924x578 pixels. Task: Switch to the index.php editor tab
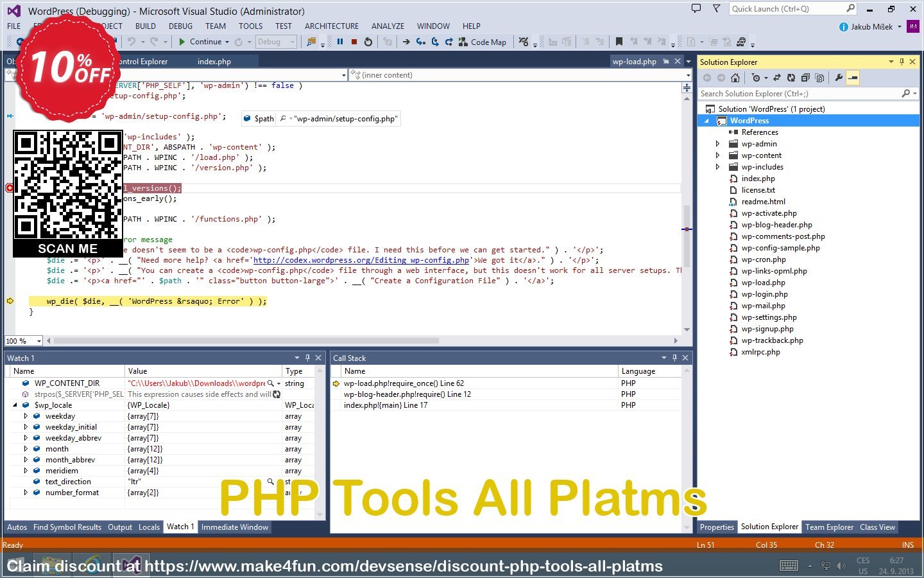tap(214, 62)
